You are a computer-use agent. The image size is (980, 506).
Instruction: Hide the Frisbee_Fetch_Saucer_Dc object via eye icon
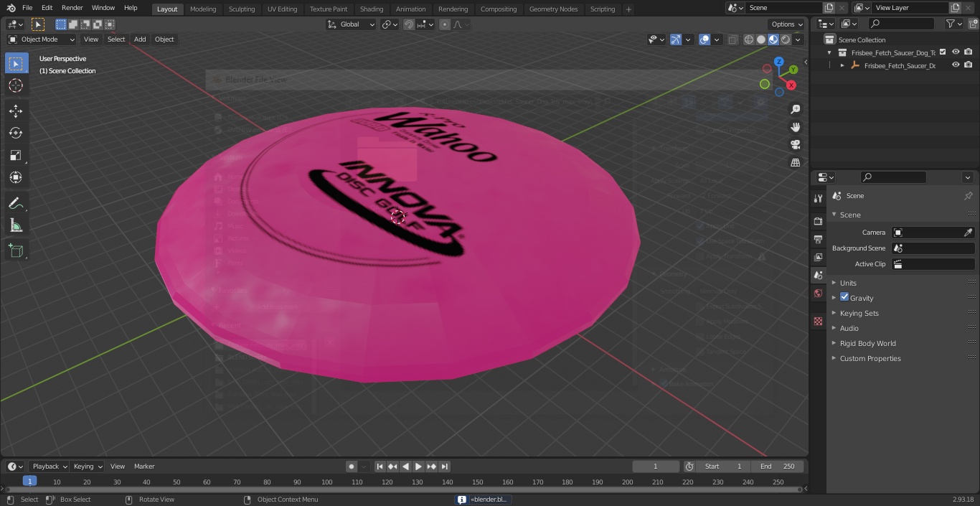(956, 65)
